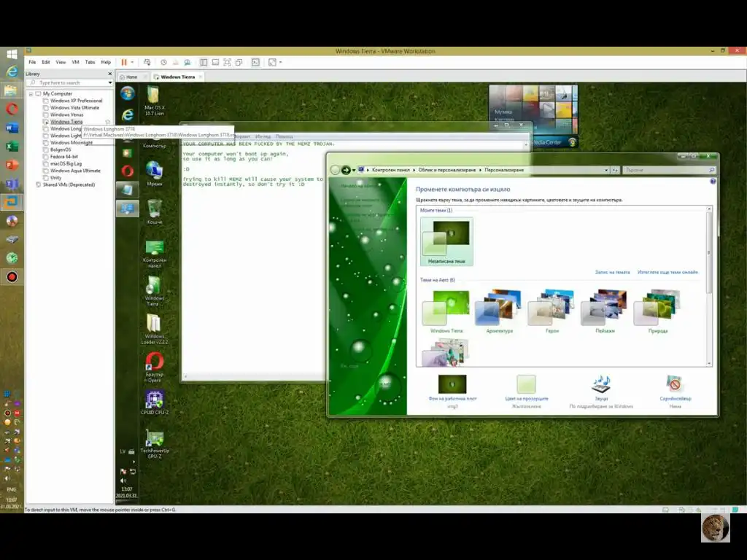Select BolgenOS in library

[61, 149]
